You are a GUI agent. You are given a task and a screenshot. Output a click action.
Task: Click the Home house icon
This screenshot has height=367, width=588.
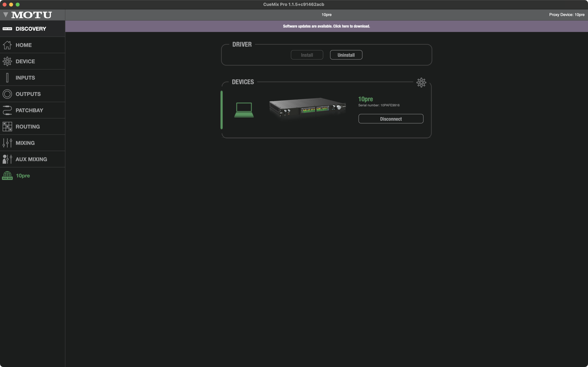click(x=7, y=45)
